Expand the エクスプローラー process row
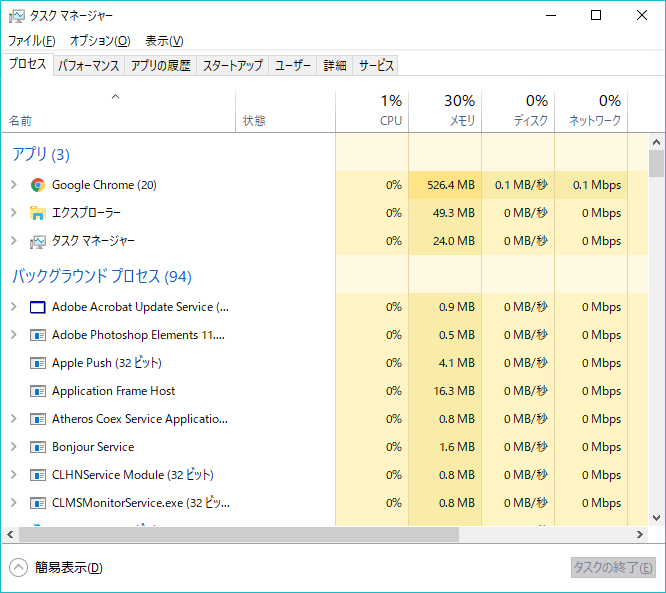666x593 pixels. pos(14,212)
